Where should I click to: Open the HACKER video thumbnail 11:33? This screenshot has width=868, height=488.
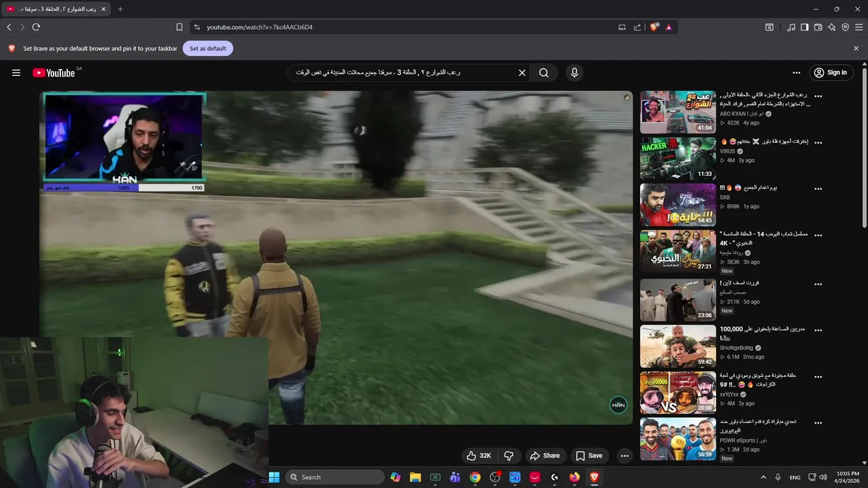coord(677,159)
